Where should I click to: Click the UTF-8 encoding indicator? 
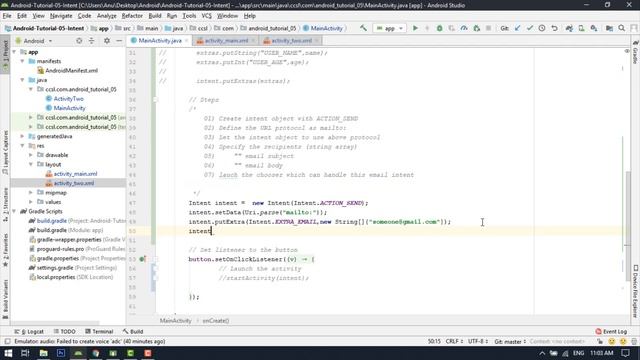click(478, 341)
